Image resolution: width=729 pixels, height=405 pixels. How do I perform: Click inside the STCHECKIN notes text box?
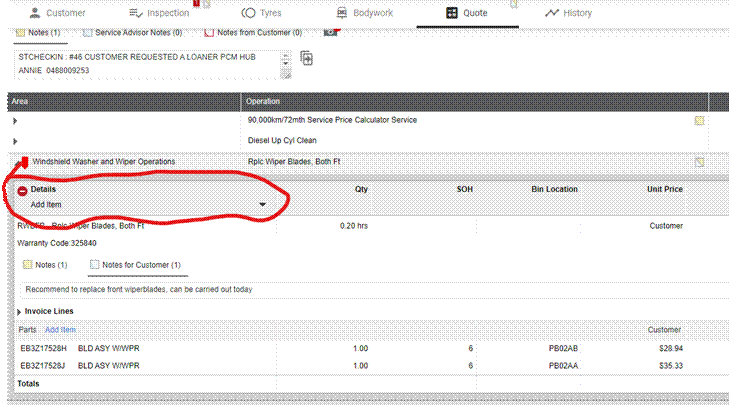tap(148, 64)
